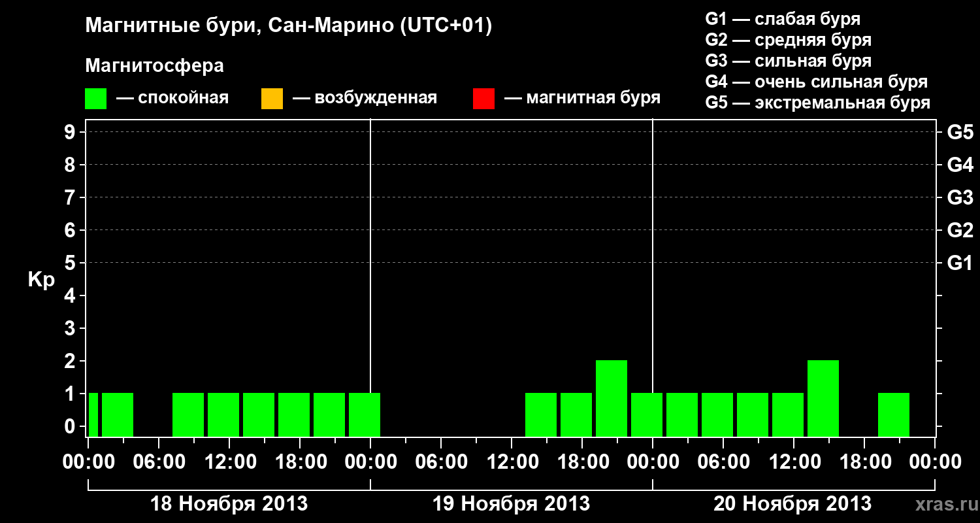Click the Kp 2 bar on 19 November evening
Viewport: 980px width, 523px height.
612,398
